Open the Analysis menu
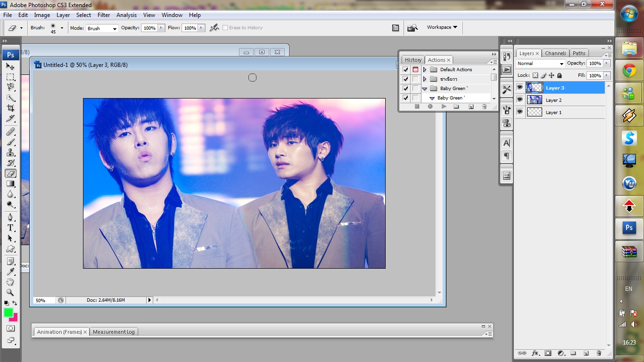This screenshot has height=362, width=644. point(126,15)
